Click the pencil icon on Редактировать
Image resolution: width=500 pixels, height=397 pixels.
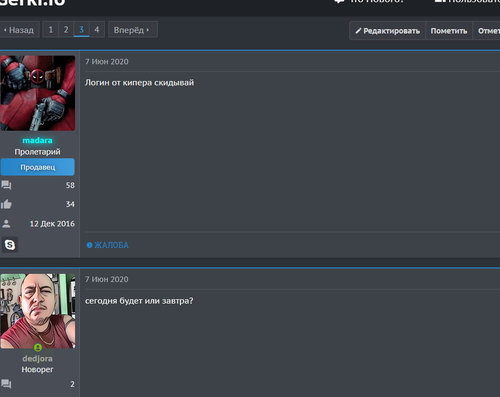(x=358, y=31)
